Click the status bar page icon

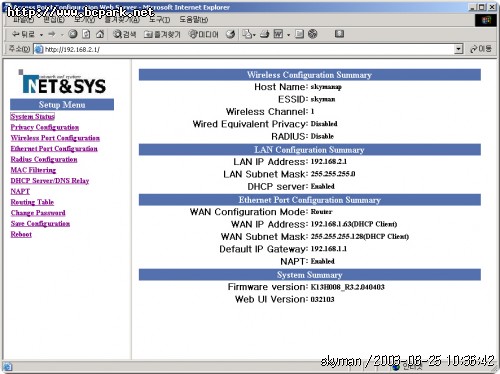[8, 367]
